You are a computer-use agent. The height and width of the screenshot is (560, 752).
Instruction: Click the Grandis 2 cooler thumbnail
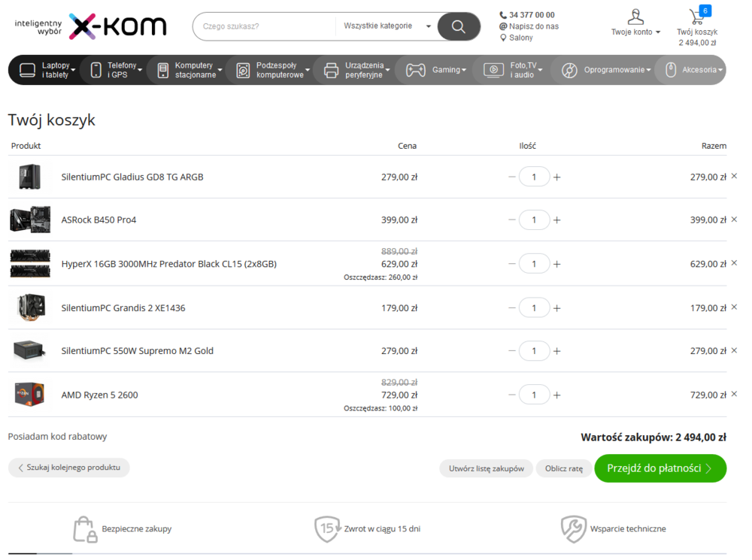coord(30,307)
